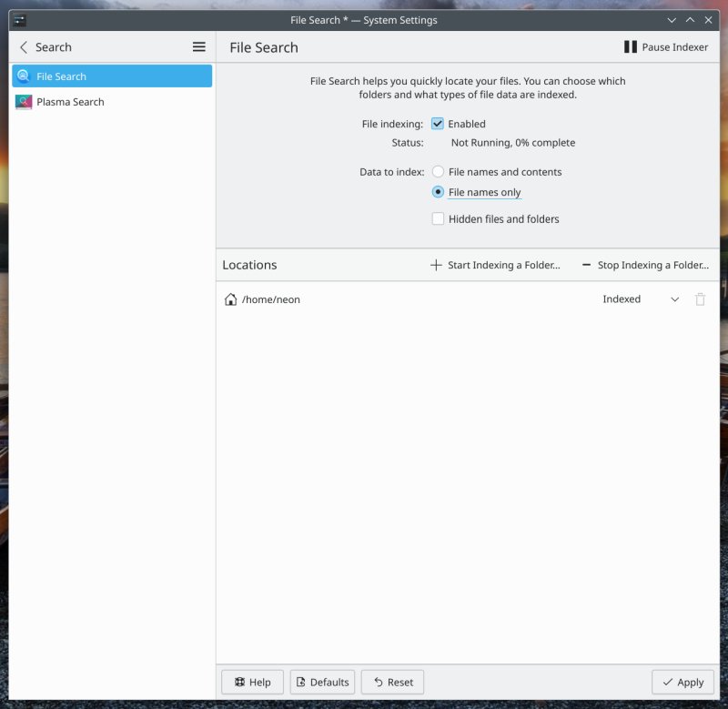Disable the File indexing Enabled checkbox
Image resolution: width=728 pixels, height=709 pixels.
[438, 124]
